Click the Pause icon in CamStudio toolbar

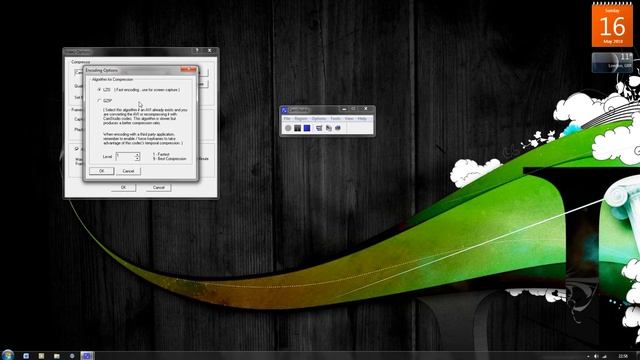(x=298, y=128)
